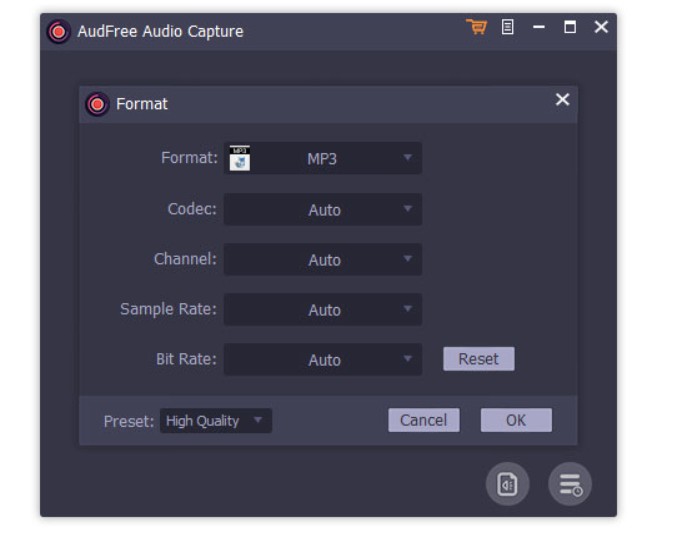Open the Sample Rate dropdown
Viewport: 674px width, 547px height.
(323, 309)
